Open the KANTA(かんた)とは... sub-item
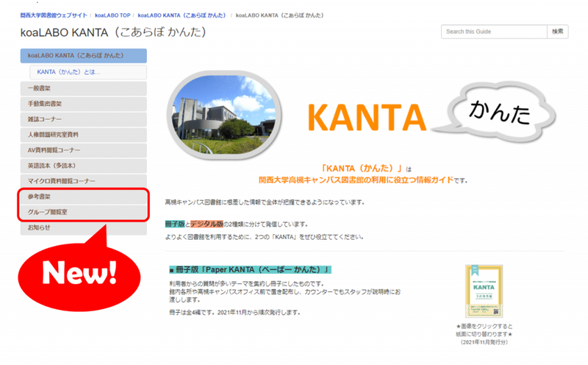The height and width of the screenshot is (365, 588). (x=68, y=72)
